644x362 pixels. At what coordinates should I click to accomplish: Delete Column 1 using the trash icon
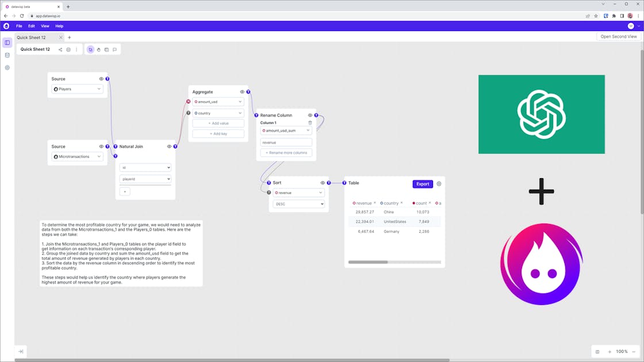[310, 123]
